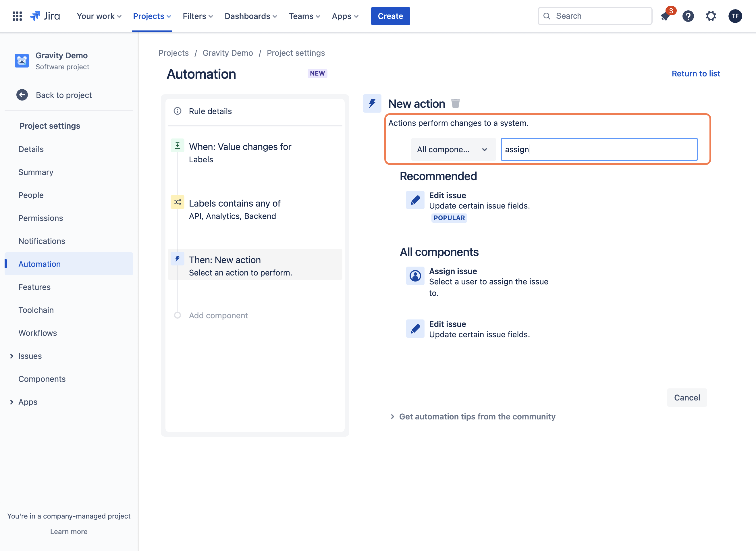Open the notifications bell icon
Screen dimensions: 756x551
coord(665,16)
